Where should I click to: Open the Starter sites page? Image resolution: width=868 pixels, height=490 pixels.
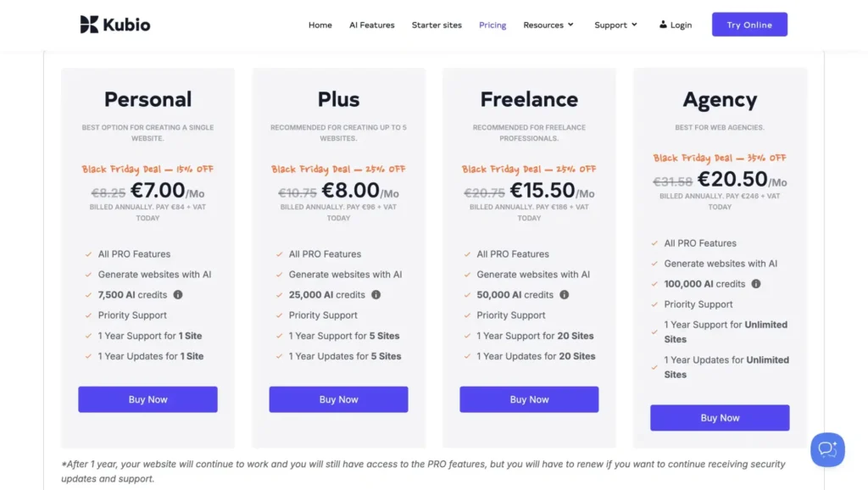click(437, 25)
